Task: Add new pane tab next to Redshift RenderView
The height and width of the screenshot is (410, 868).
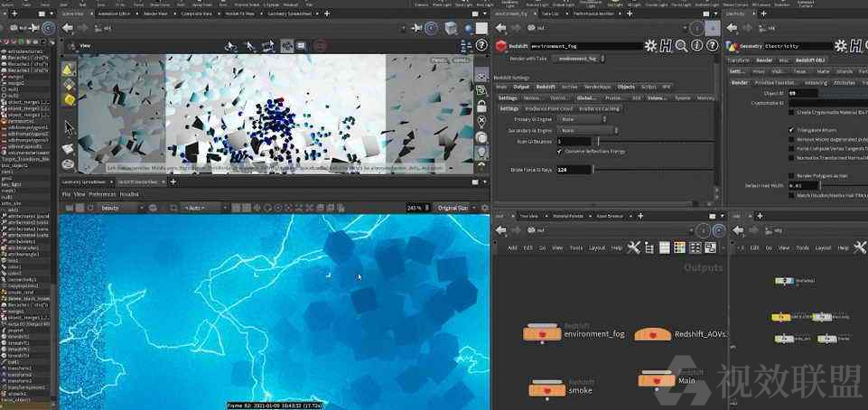Action: tap(173, 182)
